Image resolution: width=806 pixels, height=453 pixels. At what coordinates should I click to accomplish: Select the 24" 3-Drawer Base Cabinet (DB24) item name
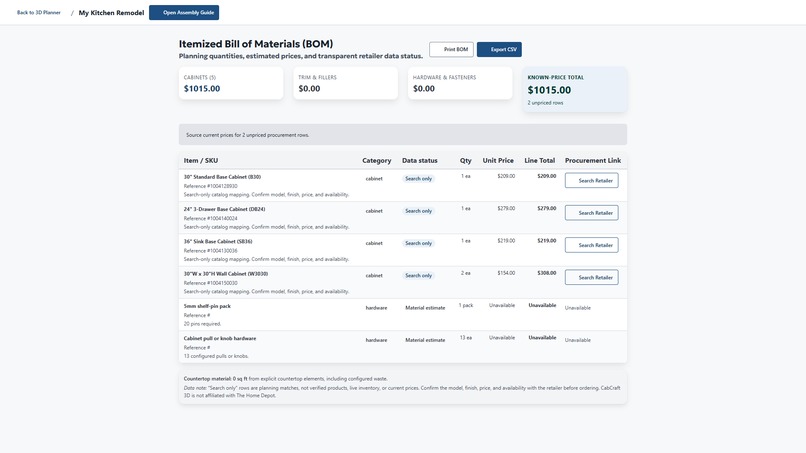(225, 209)
